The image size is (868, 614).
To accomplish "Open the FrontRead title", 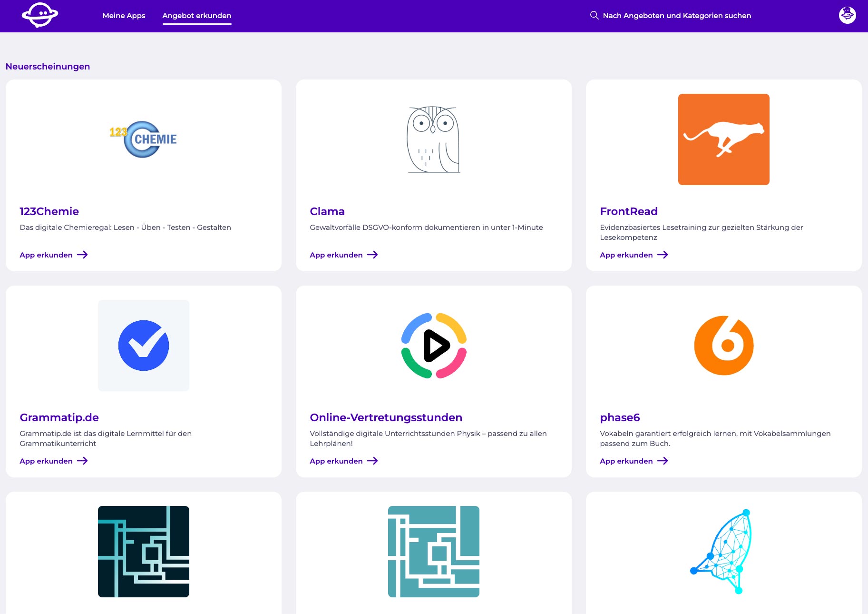I will 629,211.
